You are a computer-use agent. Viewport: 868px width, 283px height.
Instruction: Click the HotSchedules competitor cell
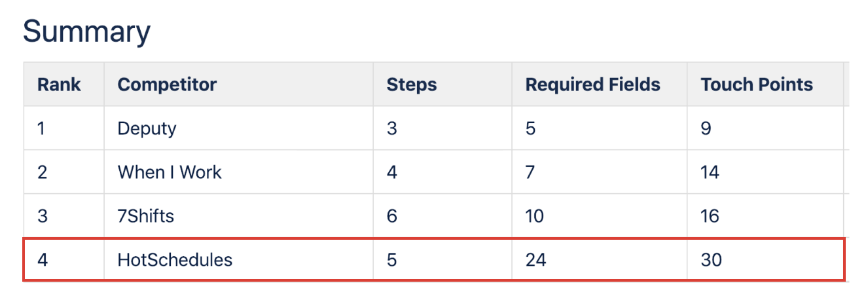(x=175, y=260)
